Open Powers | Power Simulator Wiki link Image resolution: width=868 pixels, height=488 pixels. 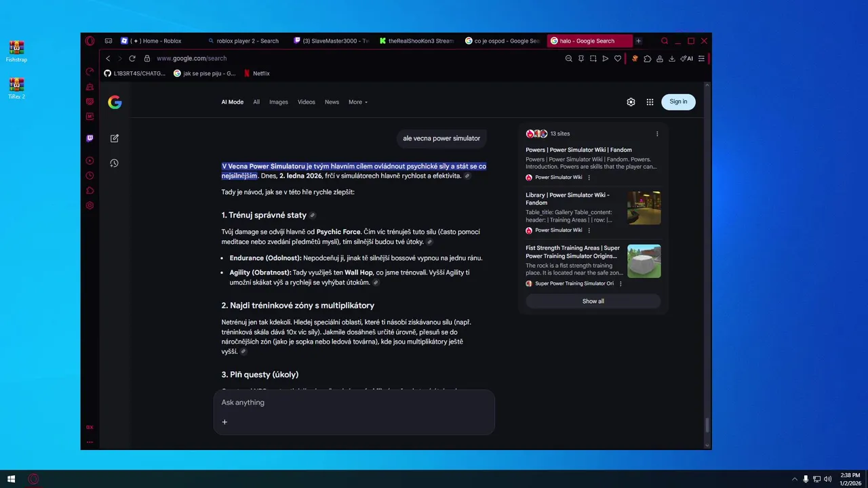[x=578, y=150]
